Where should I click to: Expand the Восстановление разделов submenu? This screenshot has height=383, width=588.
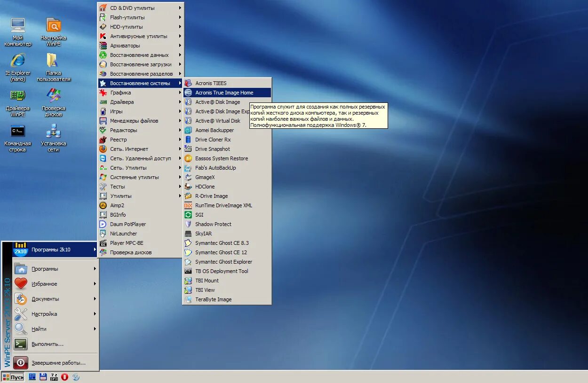coord(140,74)
